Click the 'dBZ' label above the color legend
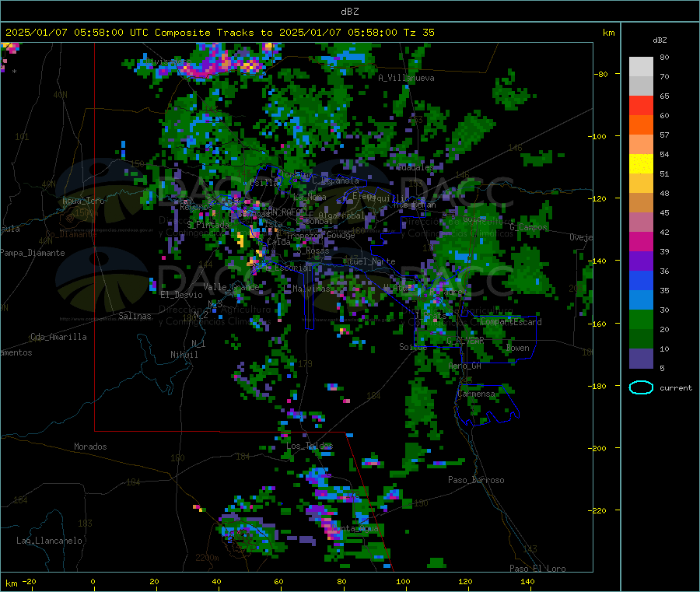 (x=660, y=40)
